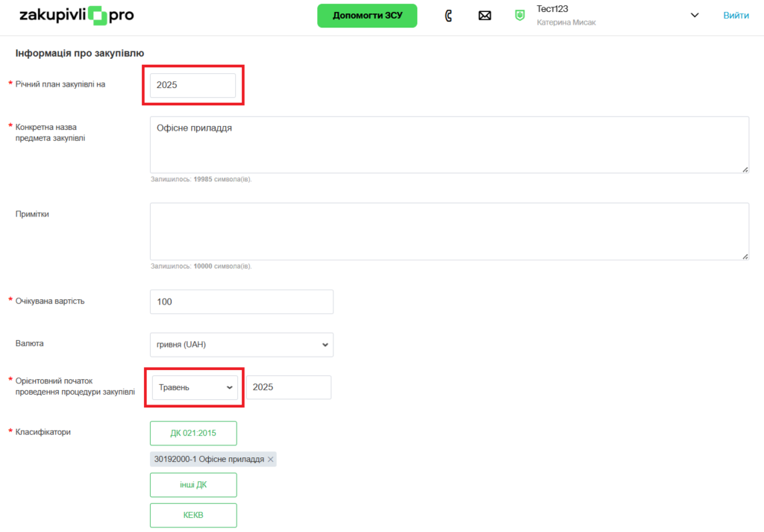This screenshot has width=764, height=532.
Task: Open the Травень month dropdown
Action: 195,388
